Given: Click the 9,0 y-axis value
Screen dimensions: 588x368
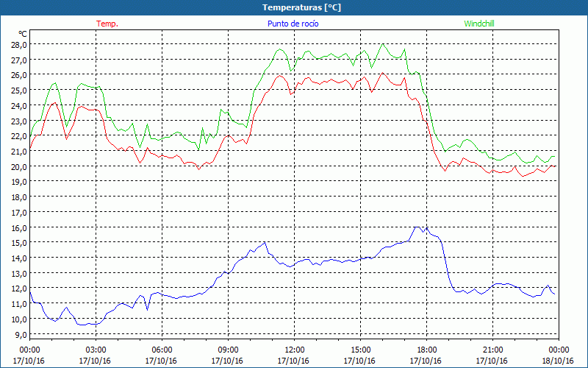Looking at the screenshot, I should point(21,335).
